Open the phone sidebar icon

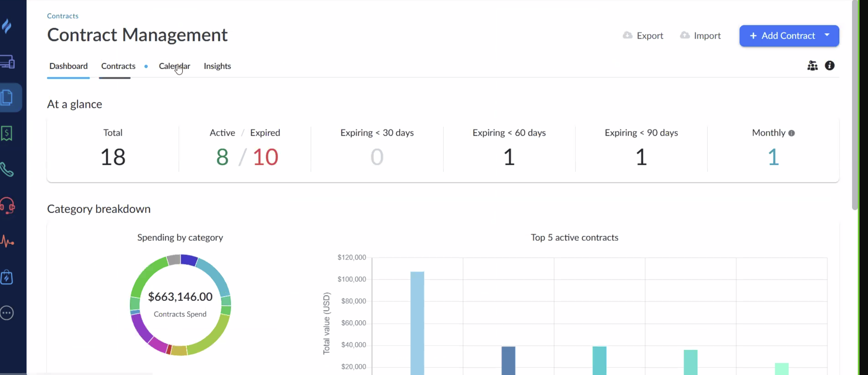(7, 170)
